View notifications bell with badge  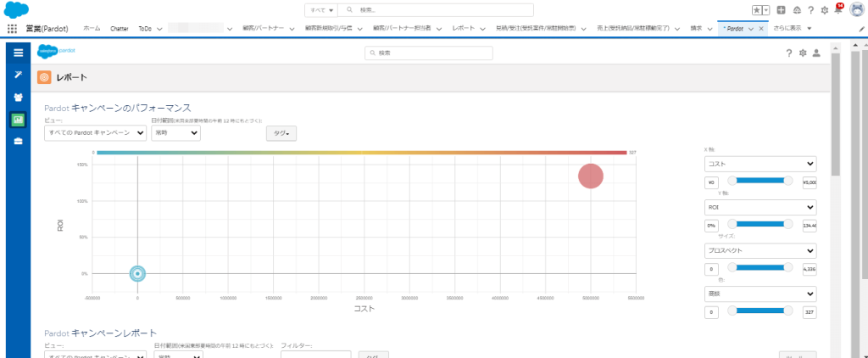[838, 8]
